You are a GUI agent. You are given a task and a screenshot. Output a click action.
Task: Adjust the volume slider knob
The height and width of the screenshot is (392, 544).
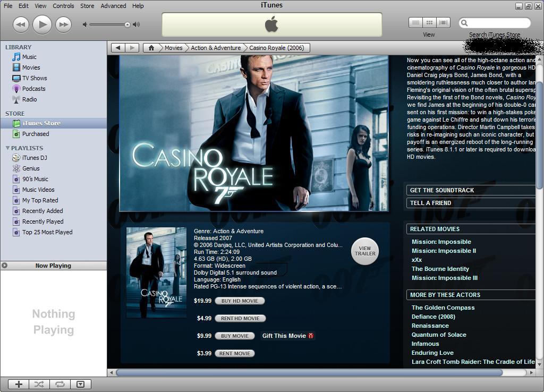[127, 24]
